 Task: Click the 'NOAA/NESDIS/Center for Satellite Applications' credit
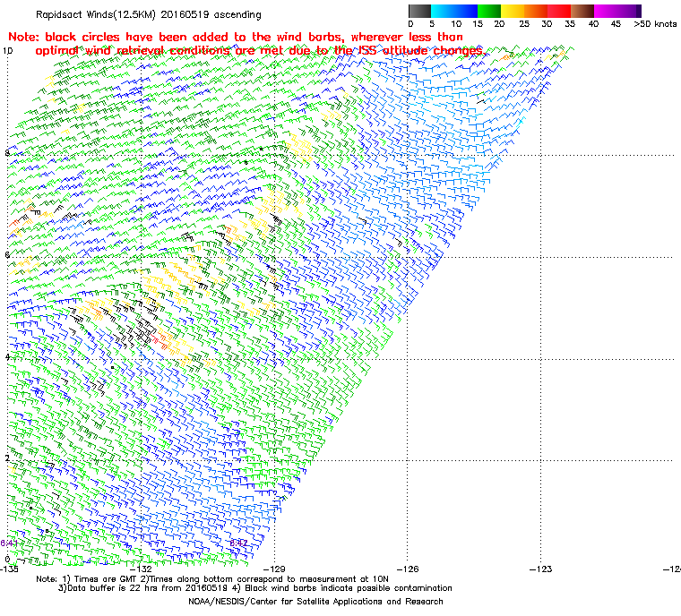coord(315,602)
